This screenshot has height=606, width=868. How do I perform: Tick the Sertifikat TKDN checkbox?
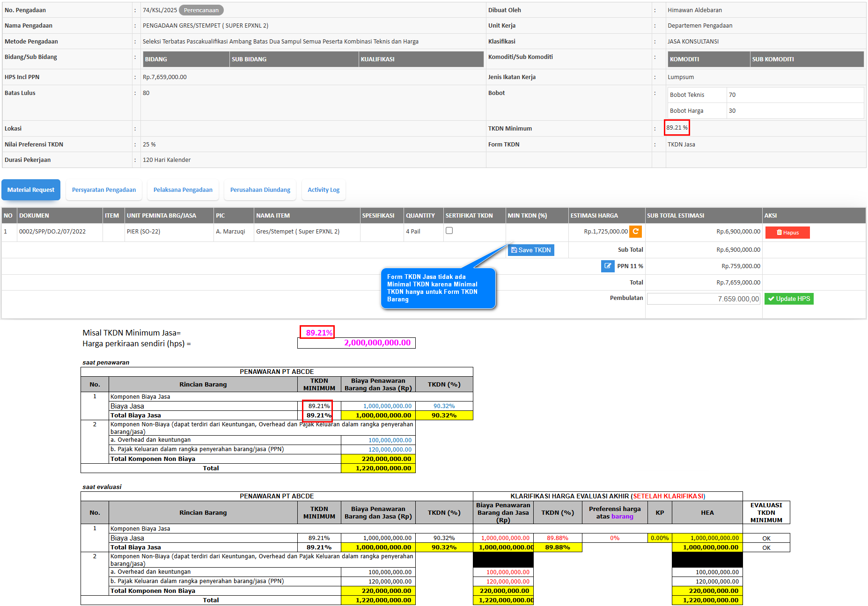[x=449, y=231]
